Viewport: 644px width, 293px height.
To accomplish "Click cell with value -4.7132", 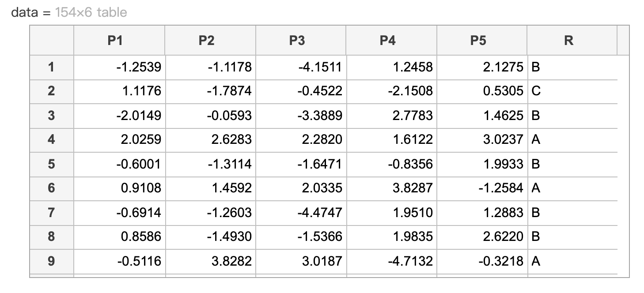I will pos(391,261).
